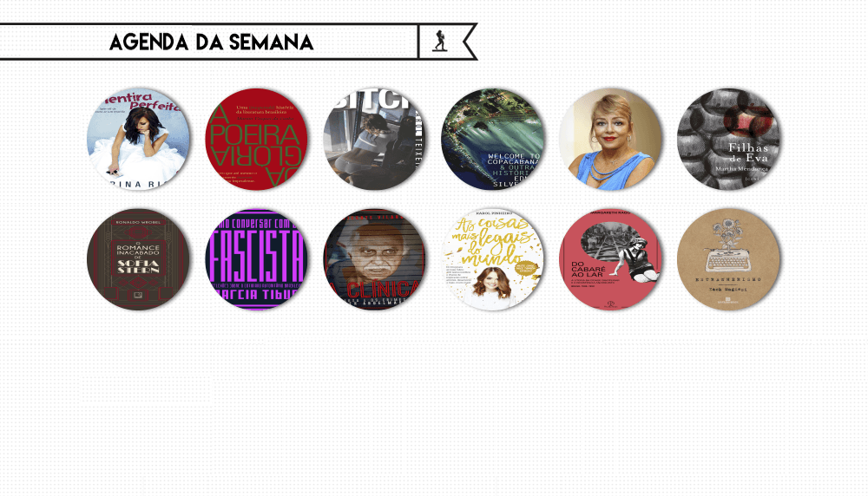
Task: Select the 'Filhas de Eva' cover
Action: (728, 139)
